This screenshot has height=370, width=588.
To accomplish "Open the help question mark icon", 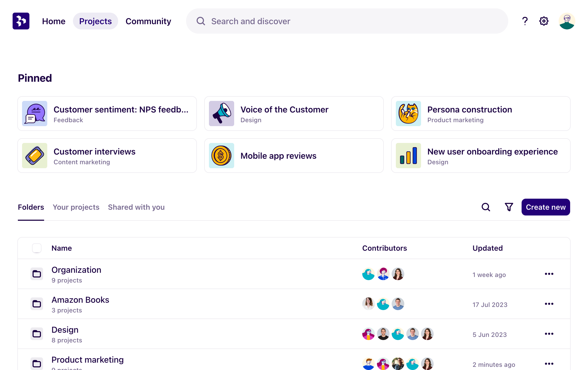I will 525,21.
